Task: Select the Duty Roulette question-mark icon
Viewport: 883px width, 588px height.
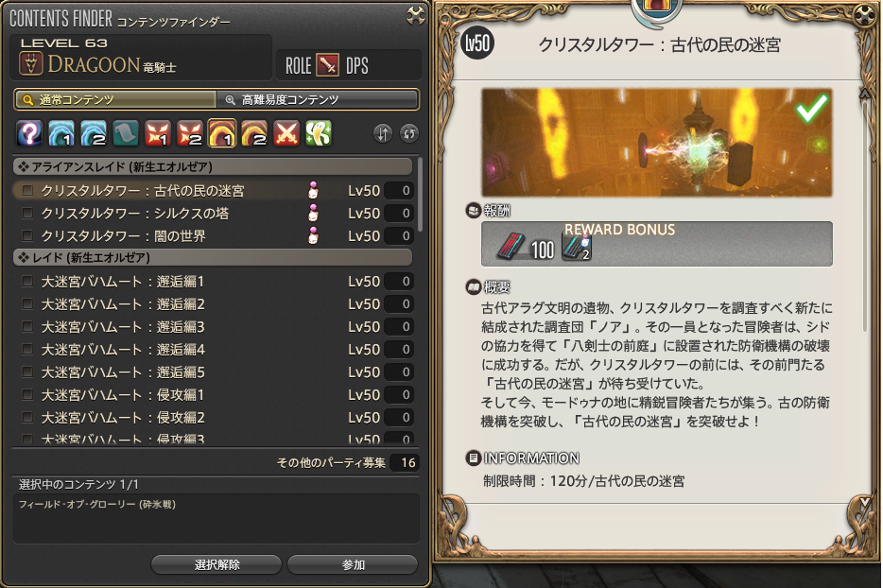Action: 29,133
